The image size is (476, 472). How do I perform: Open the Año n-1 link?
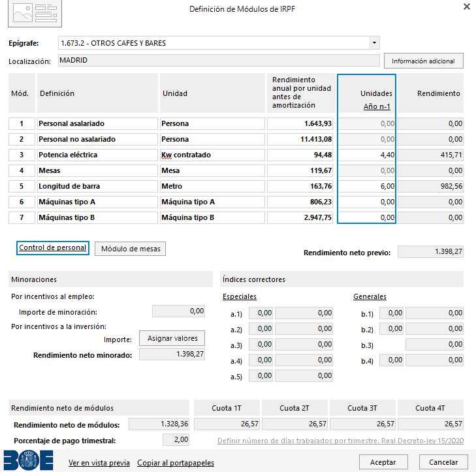[x=377, y=106]
